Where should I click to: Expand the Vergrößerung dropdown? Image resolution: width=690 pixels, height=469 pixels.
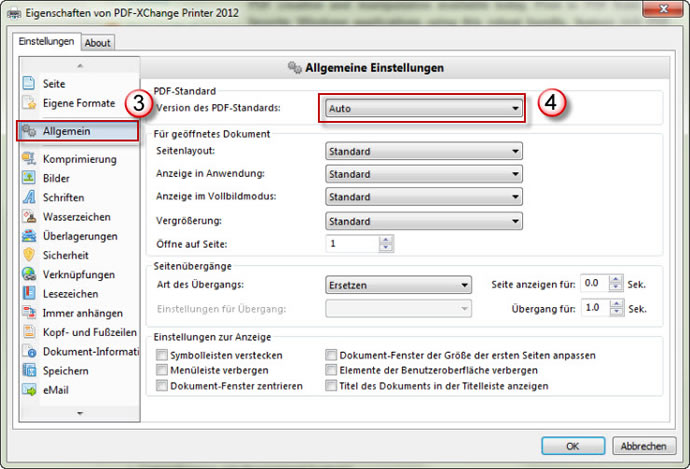point(424,221)
